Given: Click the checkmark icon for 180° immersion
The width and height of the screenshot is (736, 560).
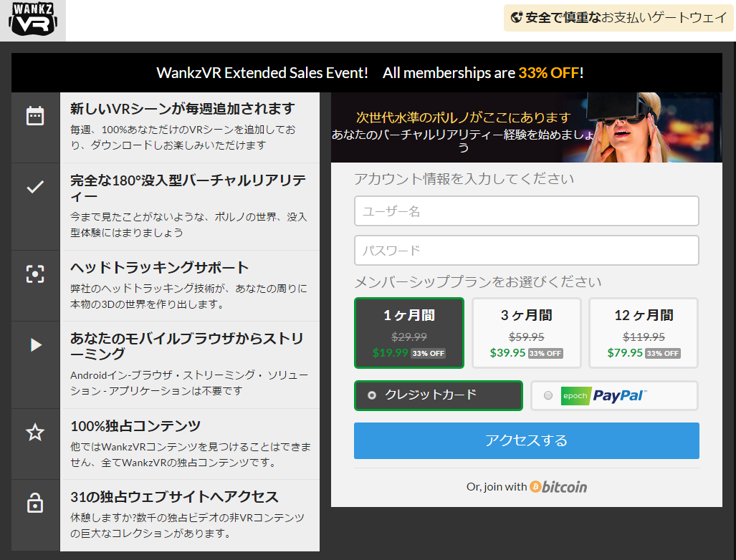Looking at the screenshot, I should pos(35,187).
